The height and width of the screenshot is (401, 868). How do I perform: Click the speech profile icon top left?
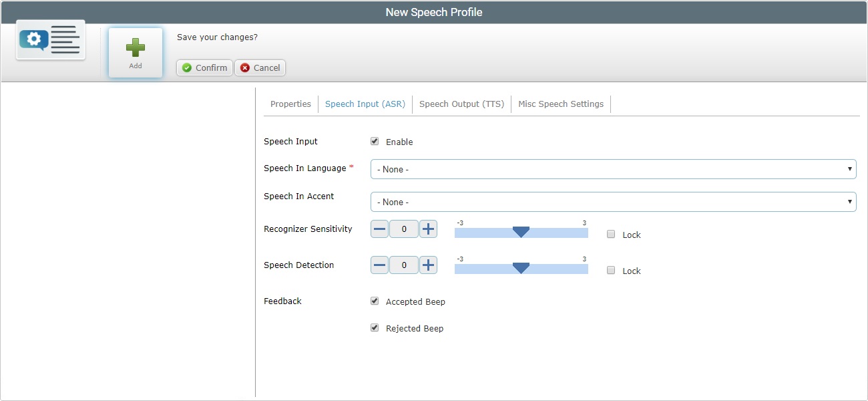[x=50, y=40]
